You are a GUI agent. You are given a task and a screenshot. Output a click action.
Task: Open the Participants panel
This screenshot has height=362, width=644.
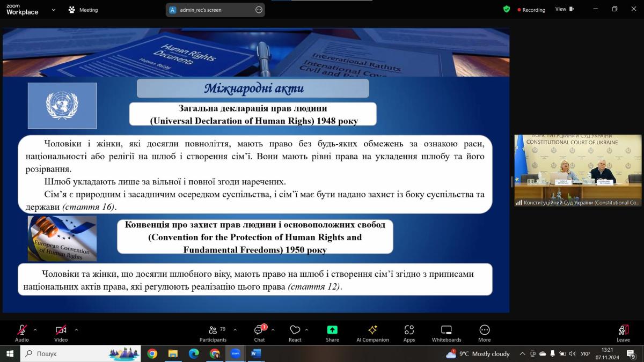point(213,333)
